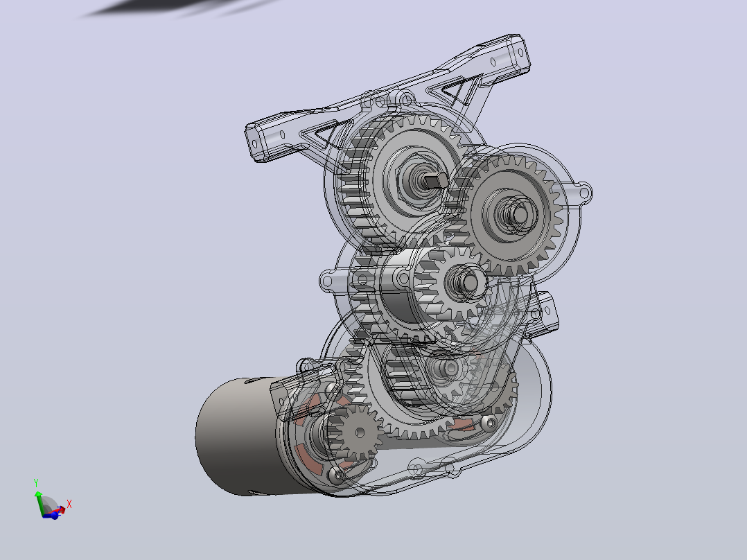Click the green Y axis arrow of the orientation triad
Viewport: 747px width, 560px height.
coord(39,503)
